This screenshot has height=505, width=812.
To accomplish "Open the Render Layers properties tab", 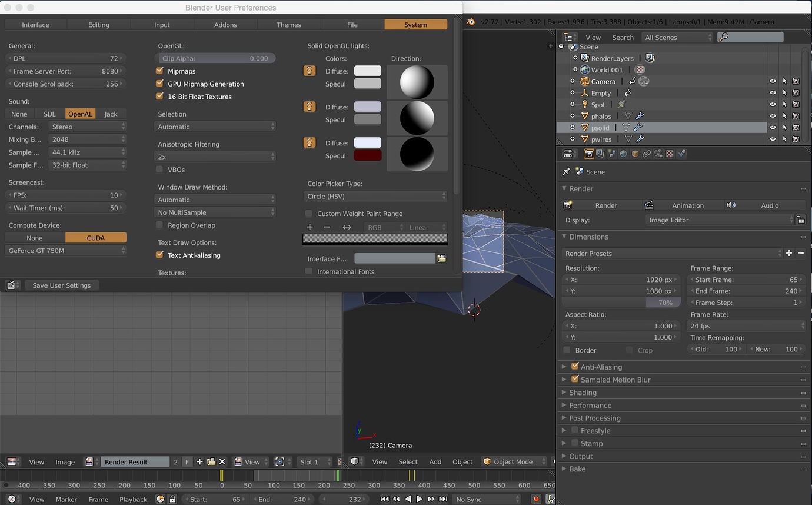I will pos(600,154).
